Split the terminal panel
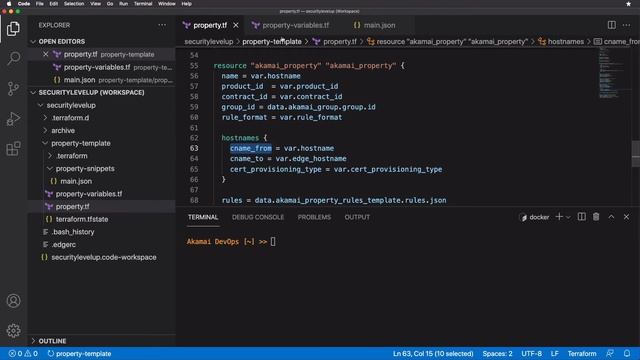Viewport: 640px width, 360px height. click(x=581, y=217)
